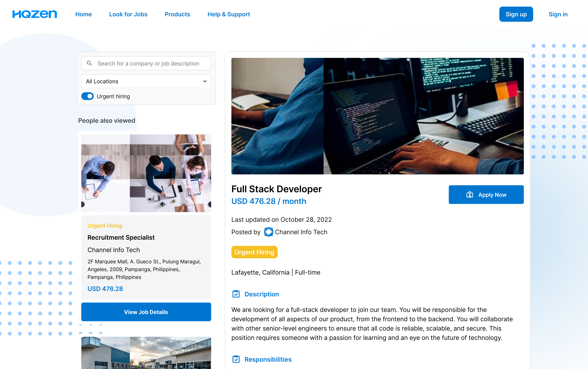Click the Apply Now button
The height and width of the screenshot is (369, 588).
coord(486,195)
